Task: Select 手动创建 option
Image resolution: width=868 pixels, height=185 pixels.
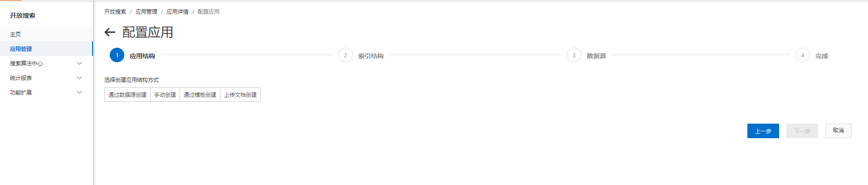Action: coord(165,95)
